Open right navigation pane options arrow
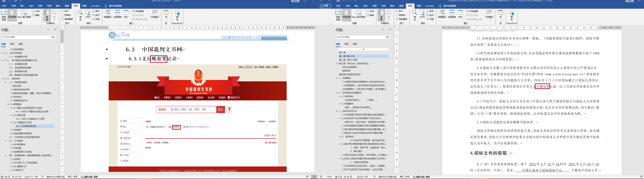The width and height of the screenshot is (644, 179). point(382,29)
